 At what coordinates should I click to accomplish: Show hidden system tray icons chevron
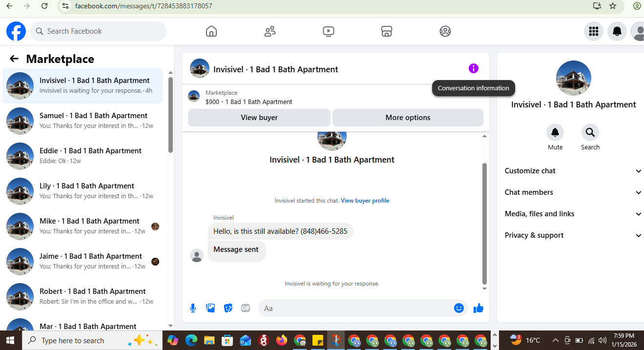tap(555, 340)
